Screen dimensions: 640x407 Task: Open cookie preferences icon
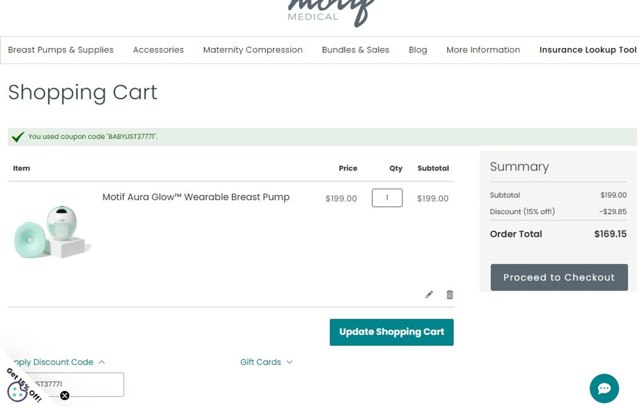click(x=17, y=392)
